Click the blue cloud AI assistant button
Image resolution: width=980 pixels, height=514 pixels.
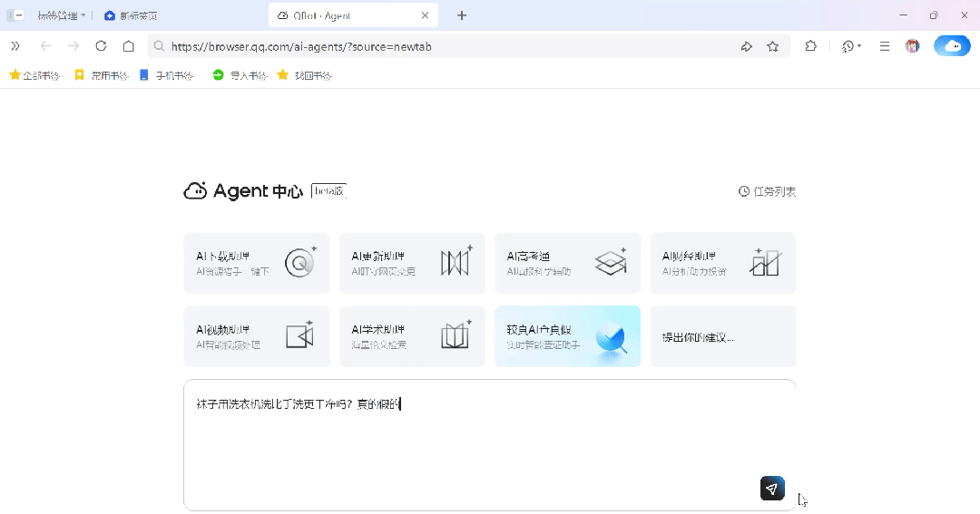[x=952, y=45]
